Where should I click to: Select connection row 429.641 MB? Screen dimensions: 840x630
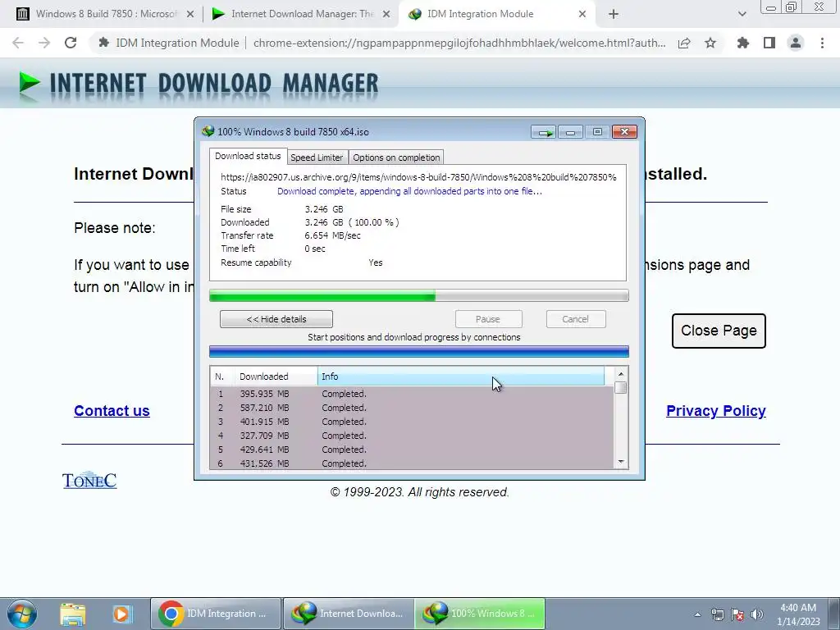point(412,450)
